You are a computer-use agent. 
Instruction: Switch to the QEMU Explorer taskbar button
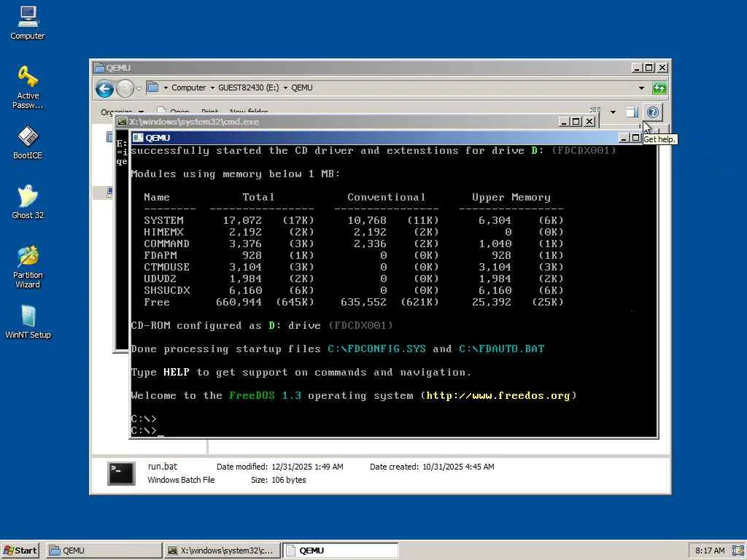[x=104, y=551]
